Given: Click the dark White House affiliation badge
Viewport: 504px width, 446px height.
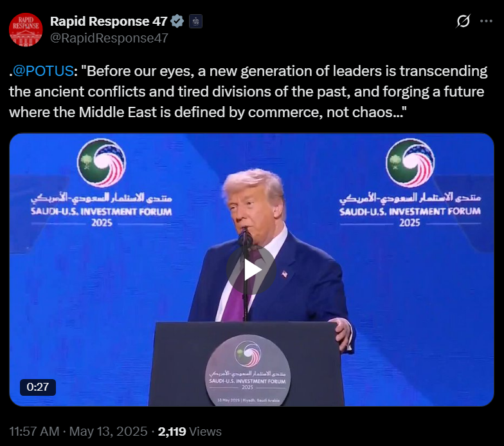Looking at the screenshot, I should 195,22.
